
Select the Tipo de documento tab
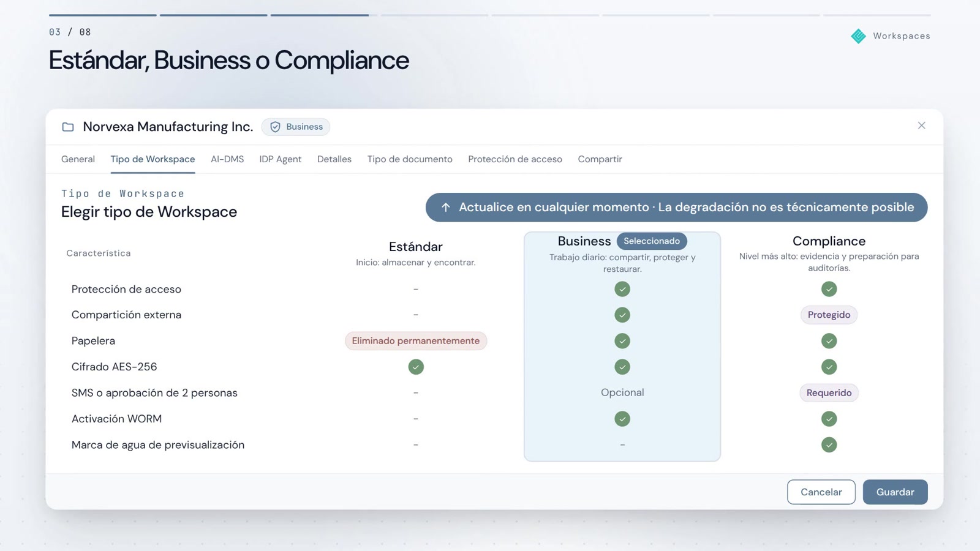point(410,159)
